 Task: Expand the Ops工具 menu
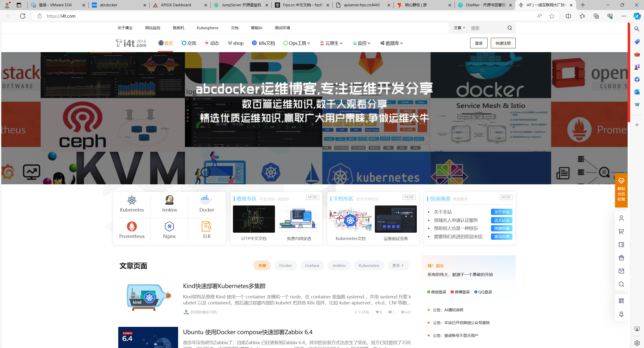coord(297,43)
